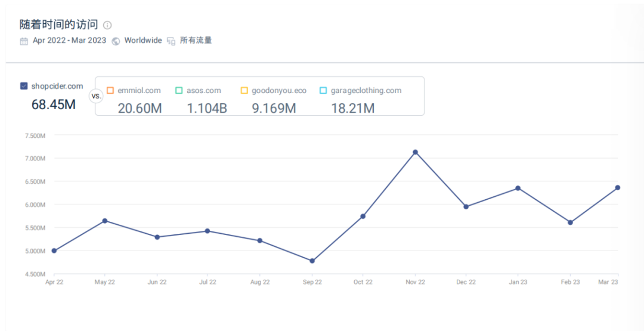Uncheck the shopcider.com checkbox
The height and width of the screenshot is (331, 644).
24,86
